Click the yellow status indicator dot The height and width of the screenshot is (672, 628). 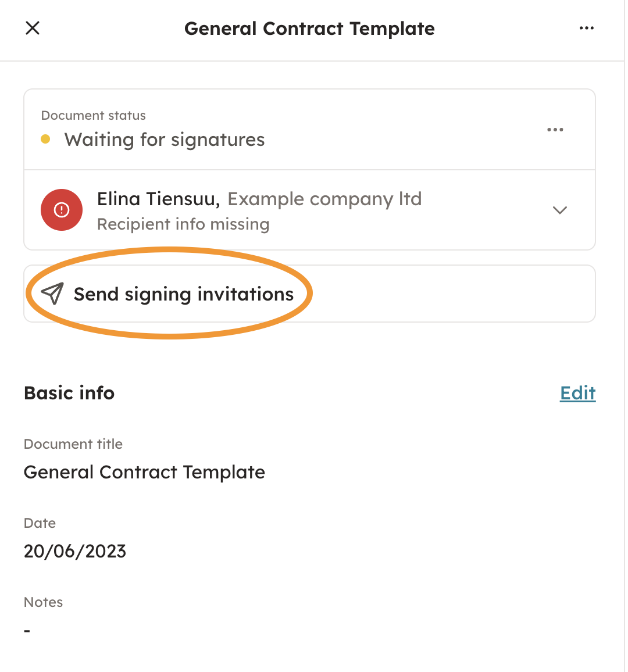click(x=45, y=140)
